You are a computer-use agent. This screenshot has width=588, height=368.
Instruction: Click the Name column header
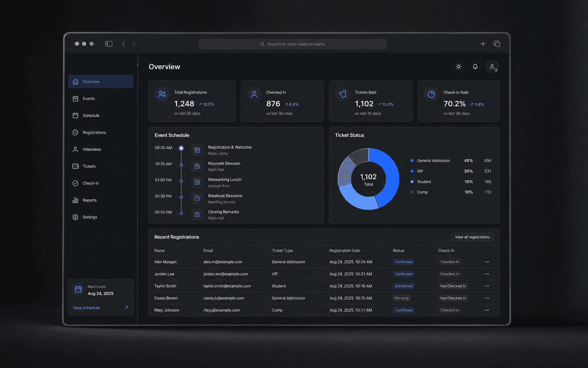(x=159, y=251)
